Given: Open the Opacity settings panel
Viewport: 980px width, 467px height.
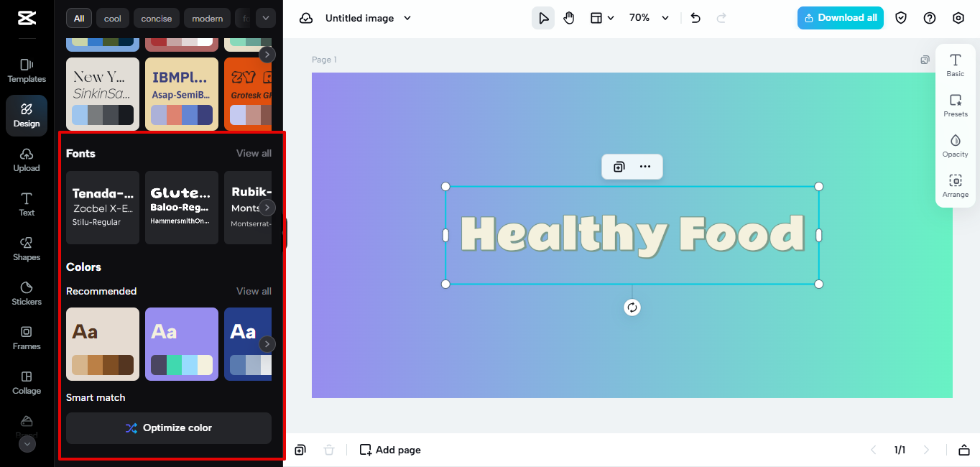Looking at the screenshot, I should pyautogui.click(x=955, y=144).
